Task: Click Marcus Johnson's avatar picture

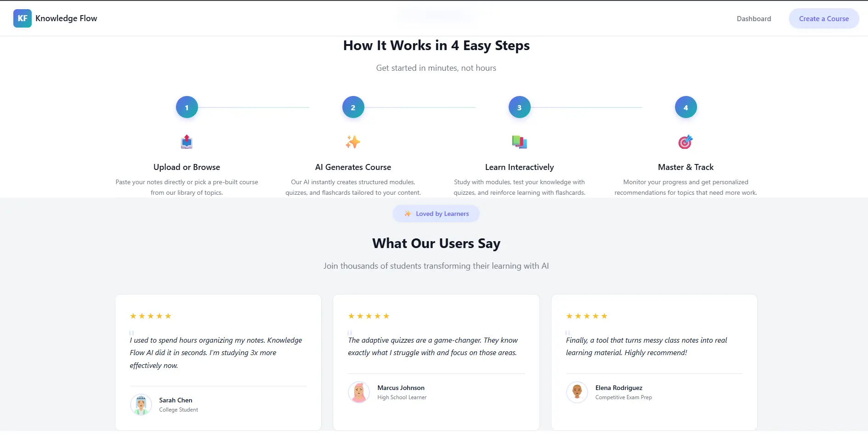Action: 359,392
